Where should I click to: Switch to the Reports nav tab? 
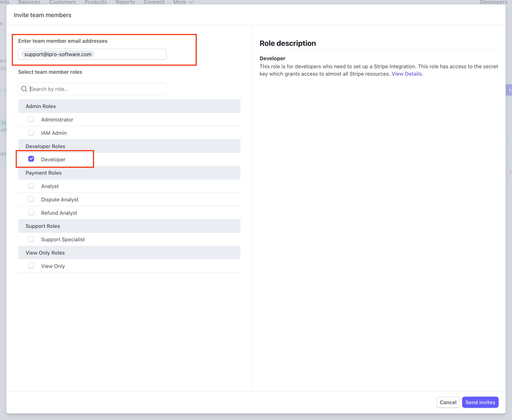coord(125,2)
